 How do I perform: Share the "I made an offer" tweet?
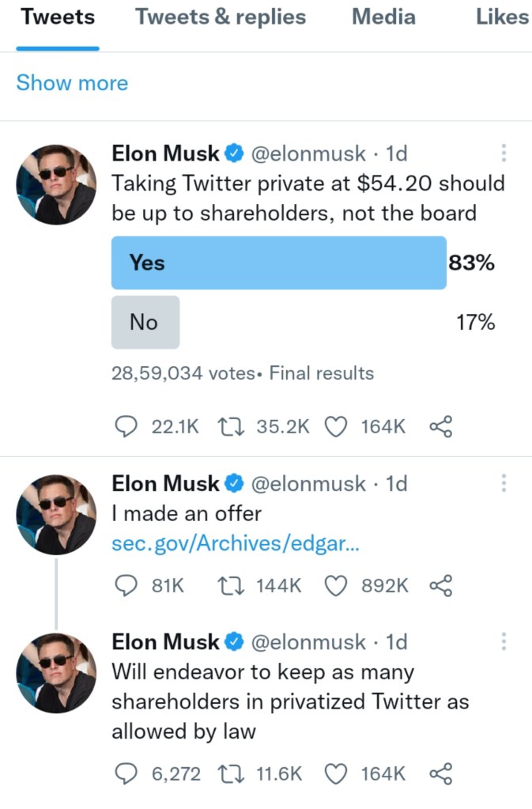440,585
